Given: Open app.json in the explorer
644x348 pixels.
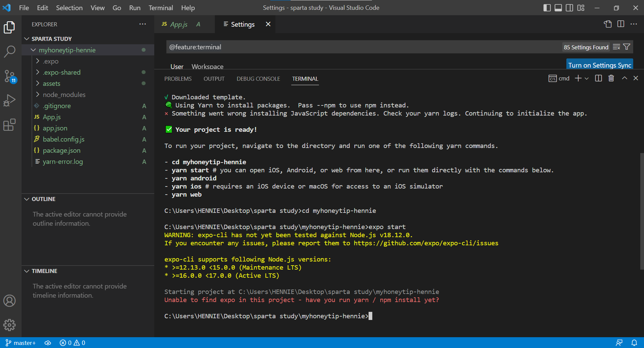Looking at the screenshot, I should pos(55,128).
